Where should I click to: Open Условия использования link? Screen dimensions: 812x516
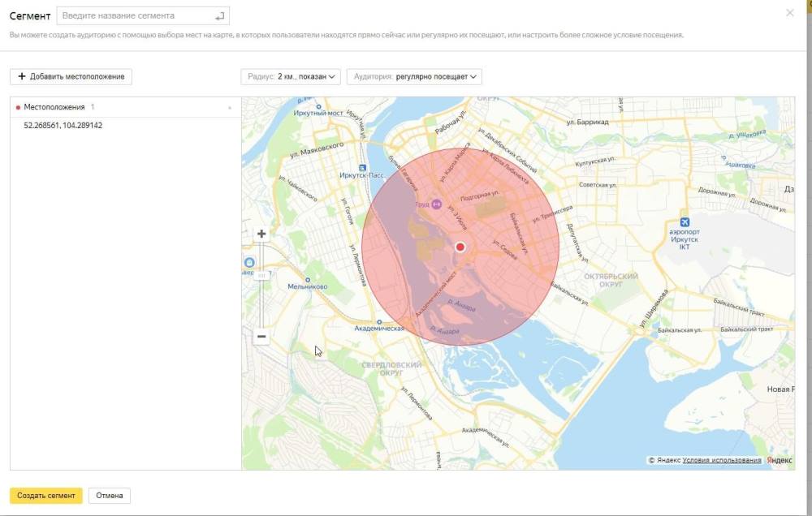(x=722, y=460)
